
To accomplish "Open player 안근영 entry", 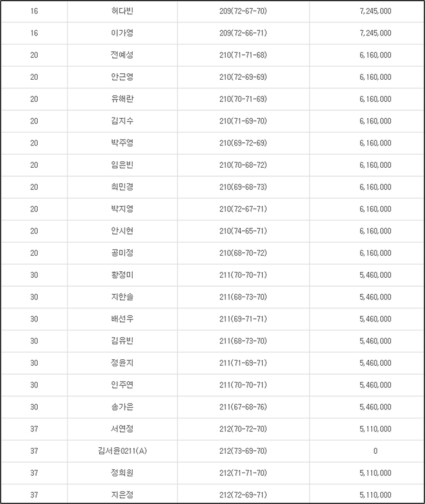I will pos(122,77).
